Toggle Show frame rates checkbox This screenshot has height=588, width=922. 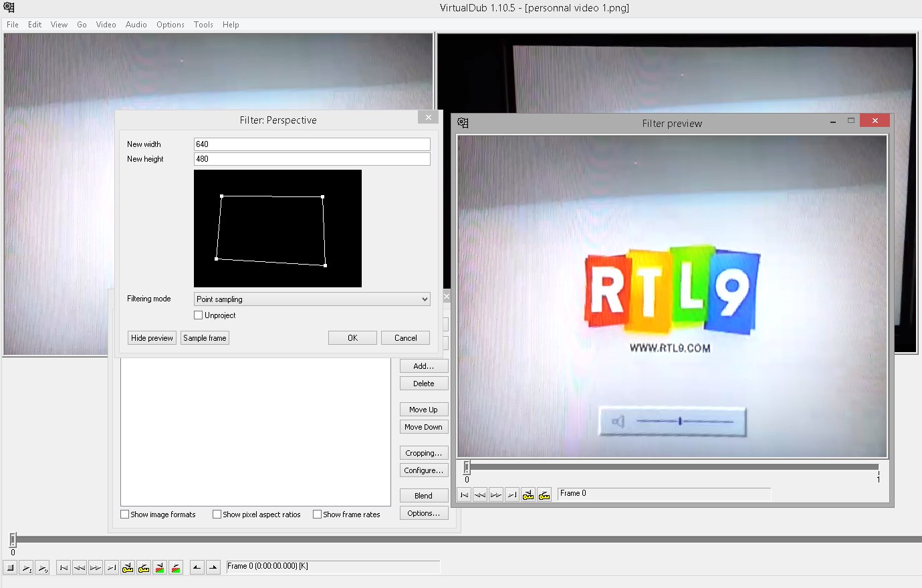point(317,514)
